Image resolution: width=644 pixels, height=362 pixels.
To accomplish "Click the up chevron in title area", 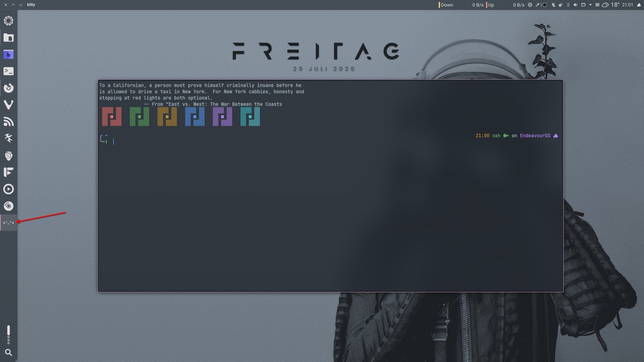I will pyautogui.click(x=13, y=5).
